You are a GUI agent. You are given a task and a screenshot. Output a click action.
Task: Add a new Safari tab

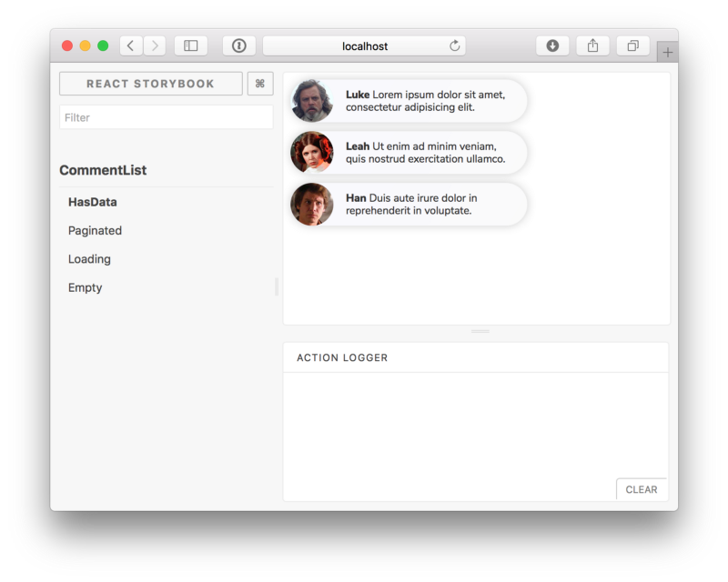tap(668, 53)
